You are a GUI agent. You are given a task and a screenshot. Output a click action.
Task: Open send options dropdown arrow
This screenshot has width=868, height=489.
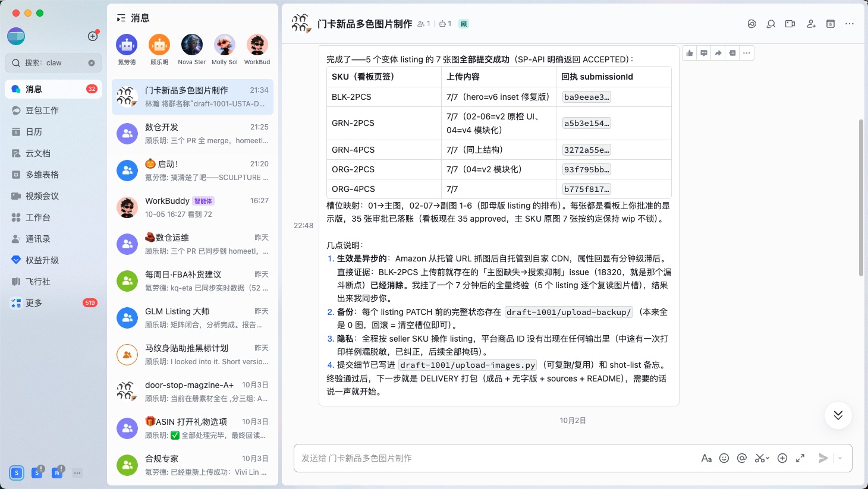pyautogui.click(x=840, y=458)
